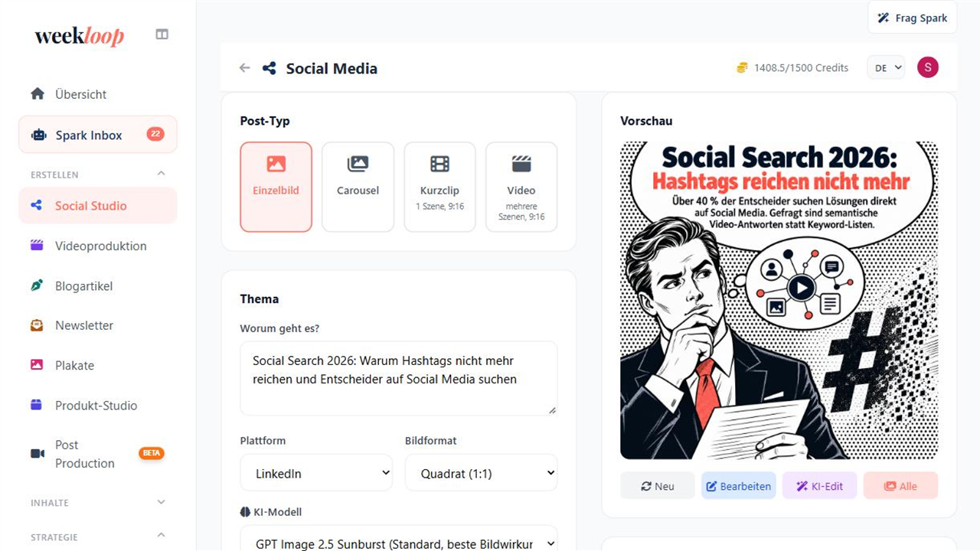Collapse the ERSTELLEN section

(161, 174)
